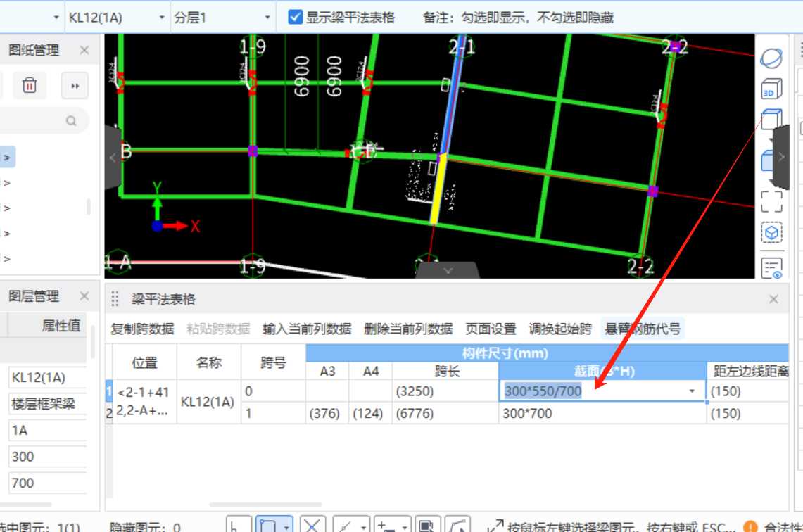
Task: Click the 删除当前列数据 button
Action: 408,329
